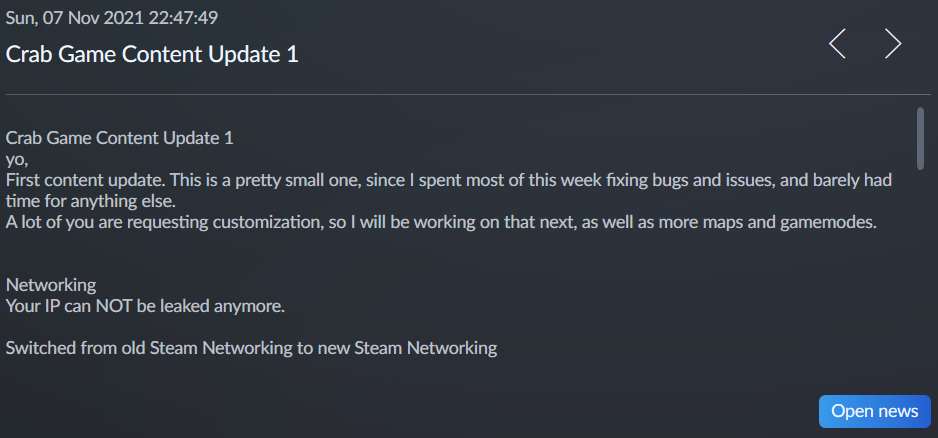Go to the next news article arrow

[893, 44]
